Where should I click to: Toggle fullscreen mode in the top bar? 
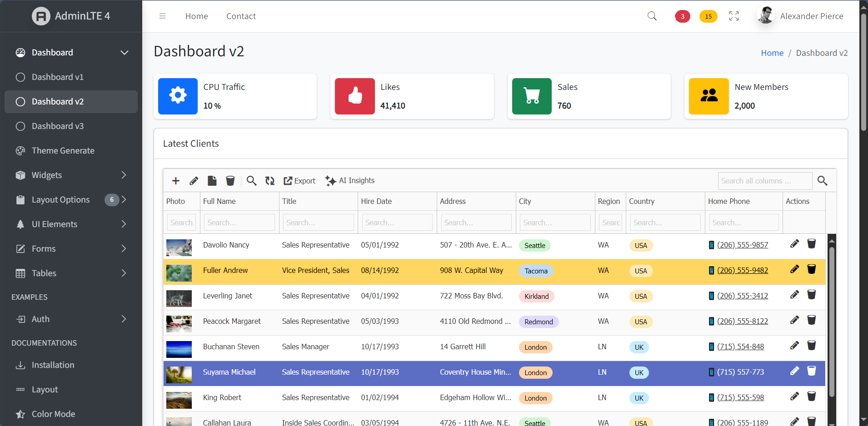click(733, 16)
